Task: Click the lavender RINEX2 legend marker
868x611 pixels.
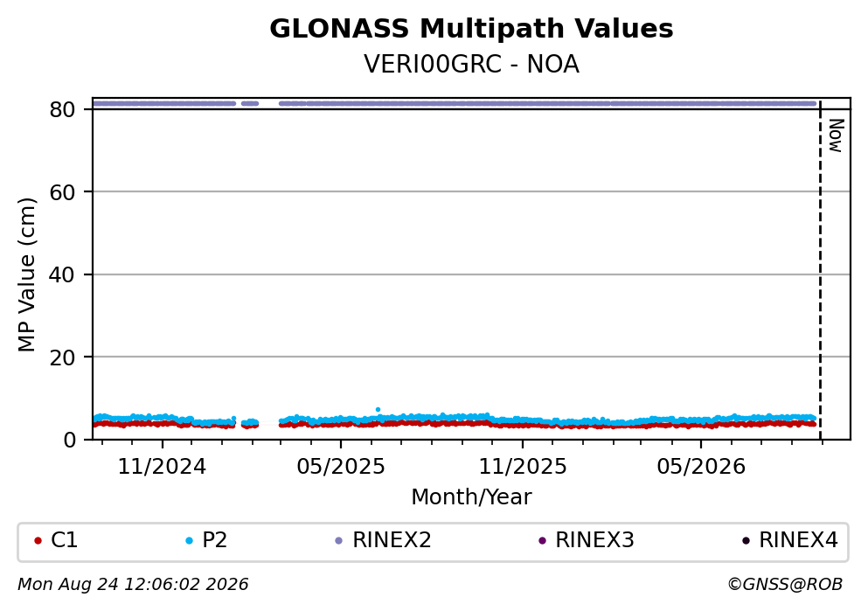Action: pyautogui.click(x=339, y=541)
